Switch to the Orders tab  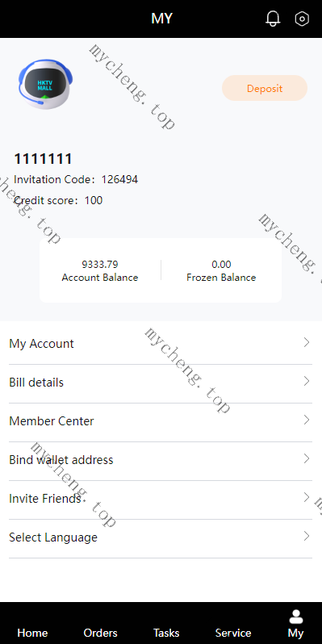(100, 633)
